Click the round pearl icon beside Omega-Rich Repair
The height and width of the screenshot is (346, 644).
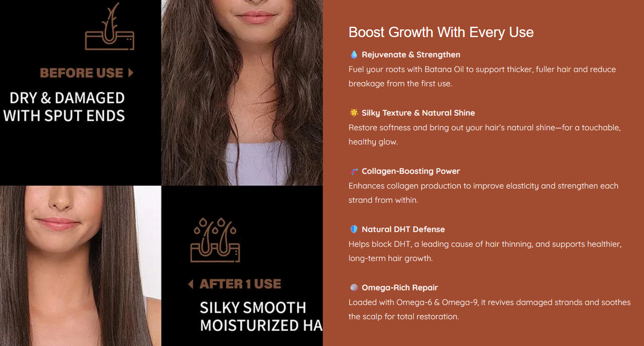point(354,288)
